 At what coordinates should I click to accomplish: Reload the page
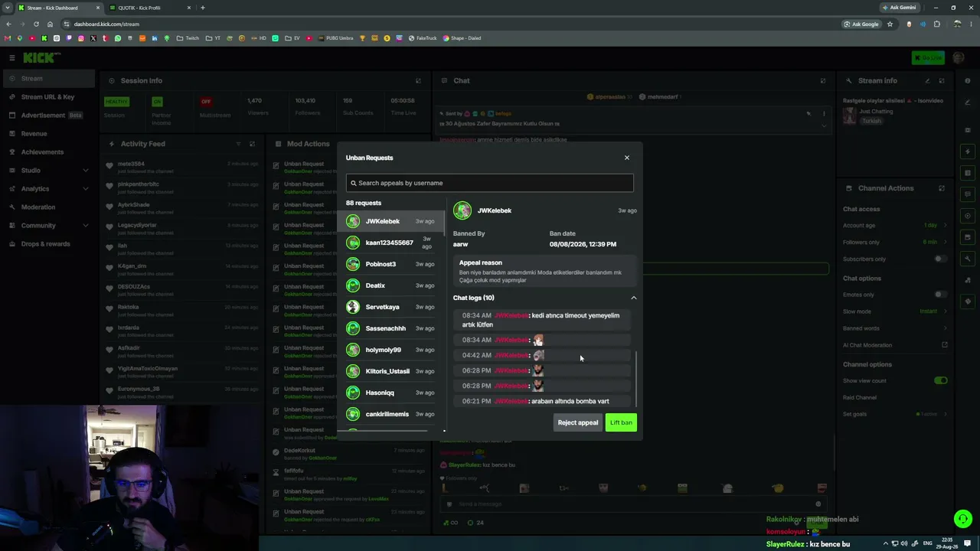(x=35, y=24)
